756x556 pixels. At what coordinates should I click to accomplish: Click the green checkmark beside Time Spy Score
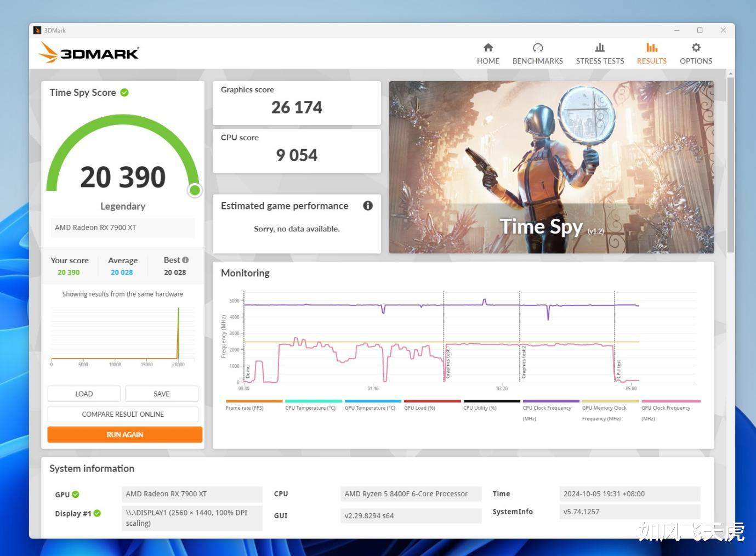click(124, 93)
